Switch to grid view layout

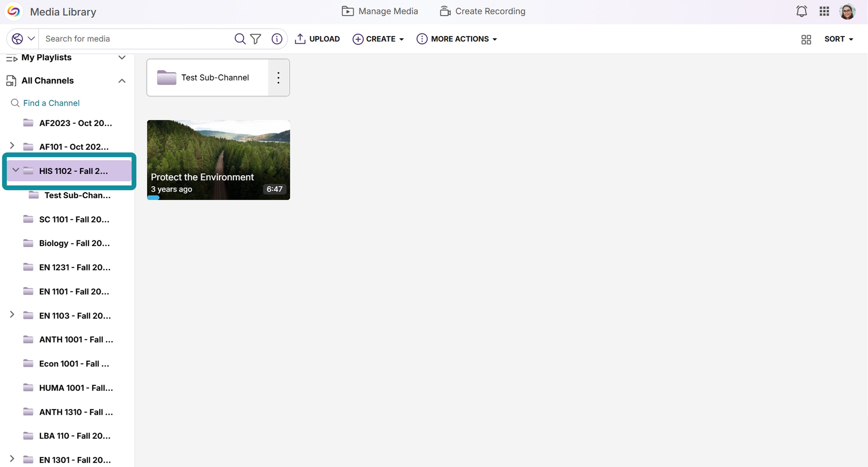[806, 39]
